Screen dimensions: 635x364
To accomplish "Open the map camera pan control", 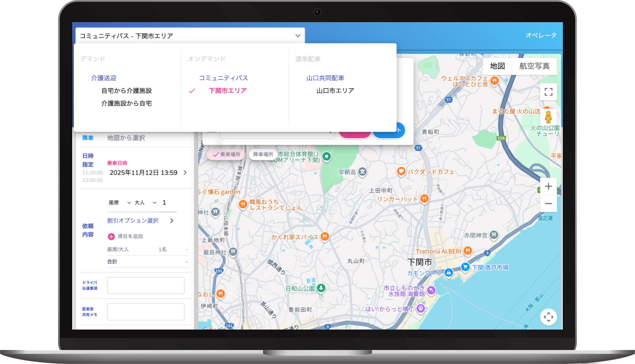I will point(548,317).
